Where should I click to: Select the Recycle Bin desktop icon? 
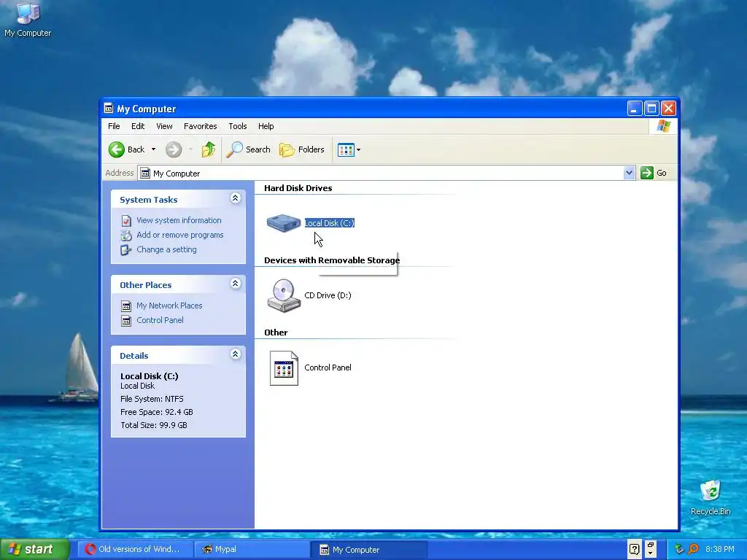pos(711,498)
